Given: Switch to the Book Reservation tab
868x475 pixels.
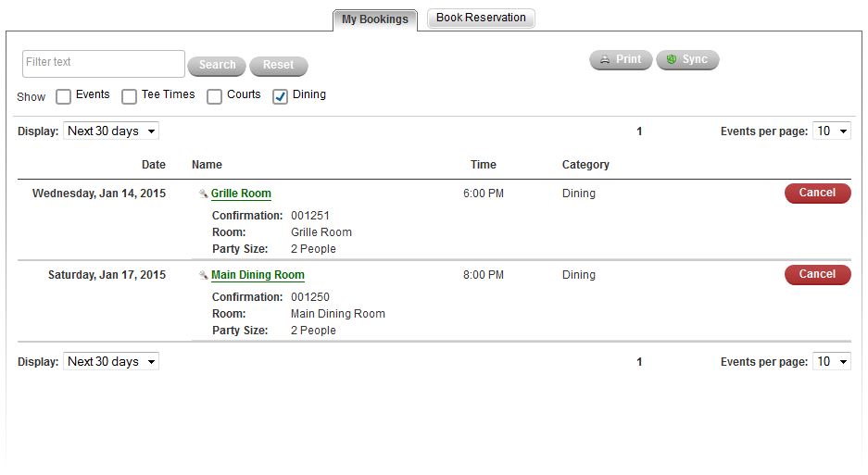Looking at the screenshot, I should (481, 18).
